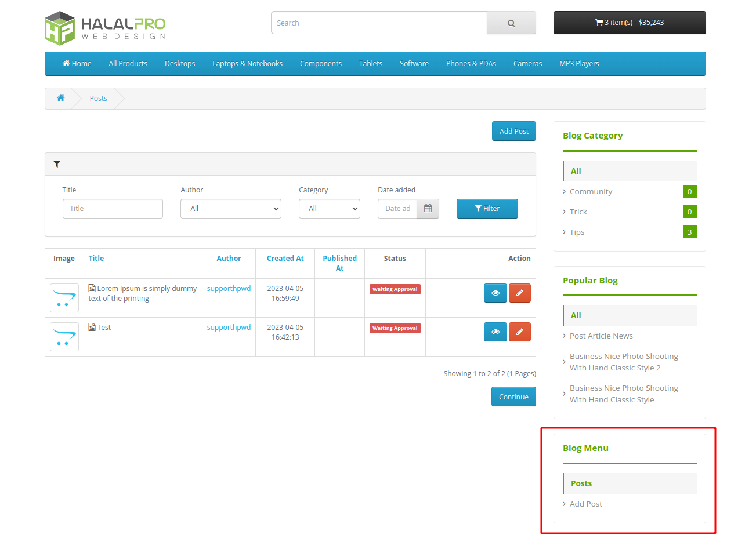Image resolution: width=756 pixels, height=542 pixels.
Task: Open the shopping cart with 3 items
Action: click(629, 23)
